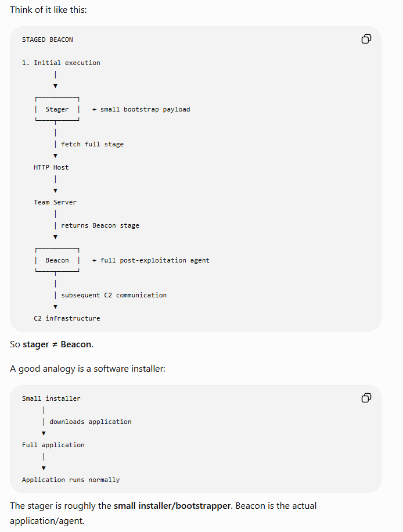Screen dimensions: 403x532
Task: Click the 'HTTP Host' line
Action: click(x=51, y=167)
